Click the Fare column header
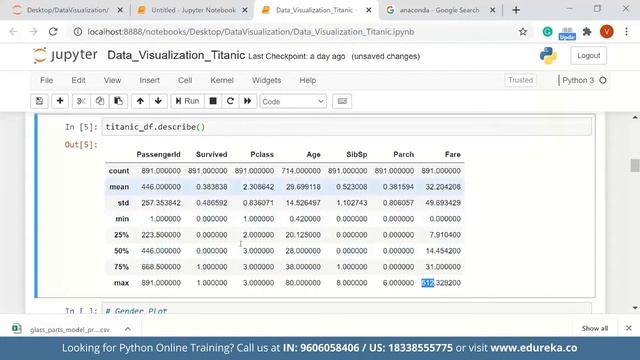Image resolution: width=640 pixels, height=360 pixels. (x=452, y=155)
